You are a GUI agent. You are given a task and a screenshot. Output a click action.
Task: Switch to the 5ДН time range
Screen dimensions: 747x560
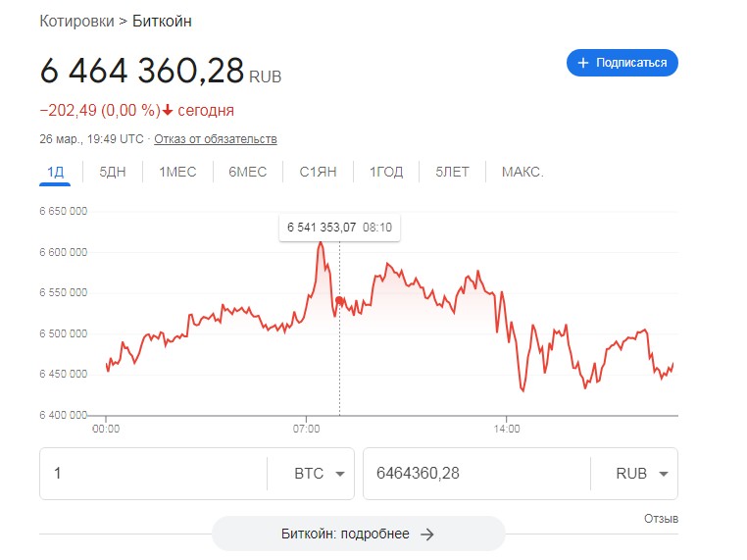(x=113, y=172)
